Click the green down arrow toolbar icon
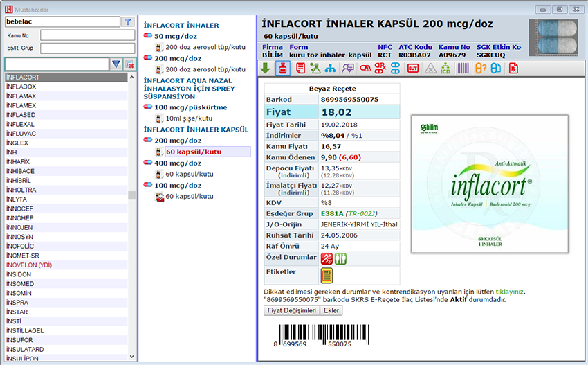Viewport: 588px width, 365px height. click(266, 68)
